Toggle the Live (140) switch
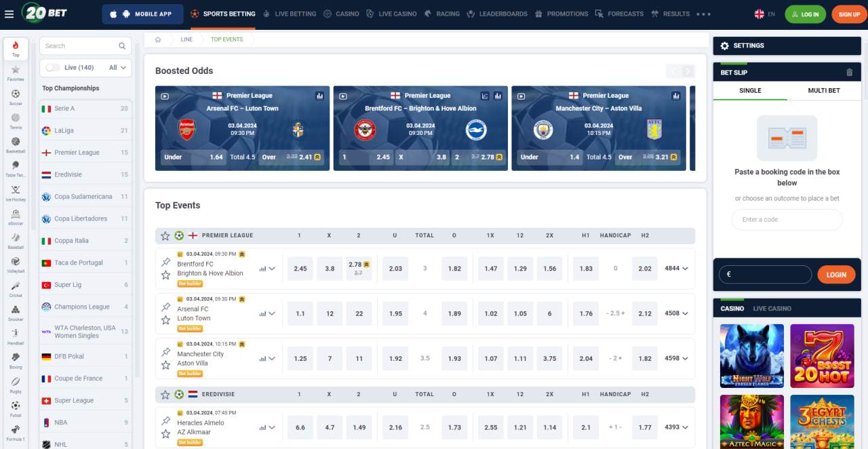 (x=52, y=67)
